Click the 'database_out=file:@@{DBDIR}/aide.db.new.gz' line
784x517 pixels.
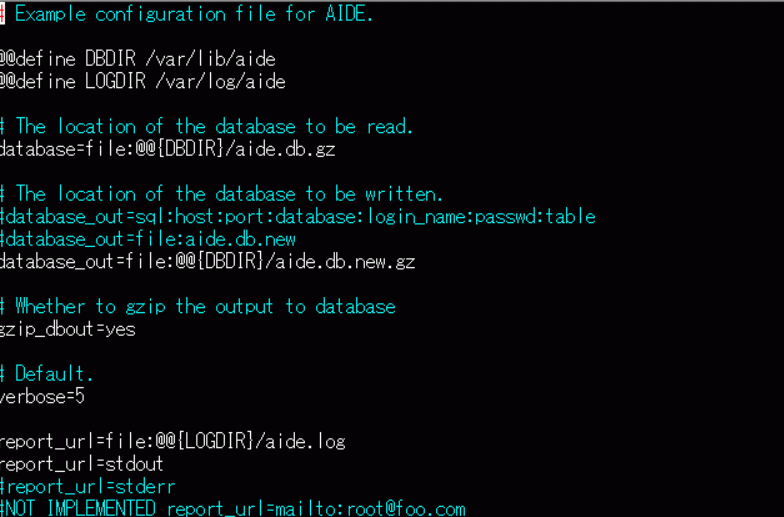[208, 262]
